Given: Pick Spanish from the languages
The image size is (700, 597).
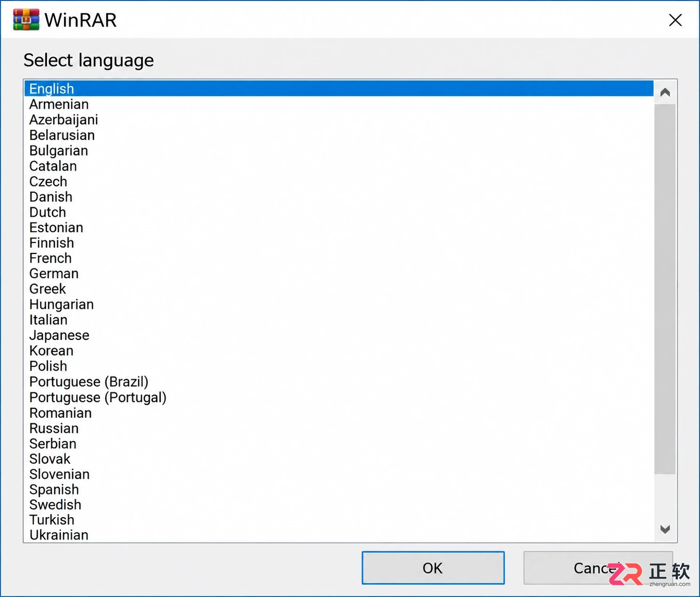Looking at the screenshot, I should click(339, 489).
